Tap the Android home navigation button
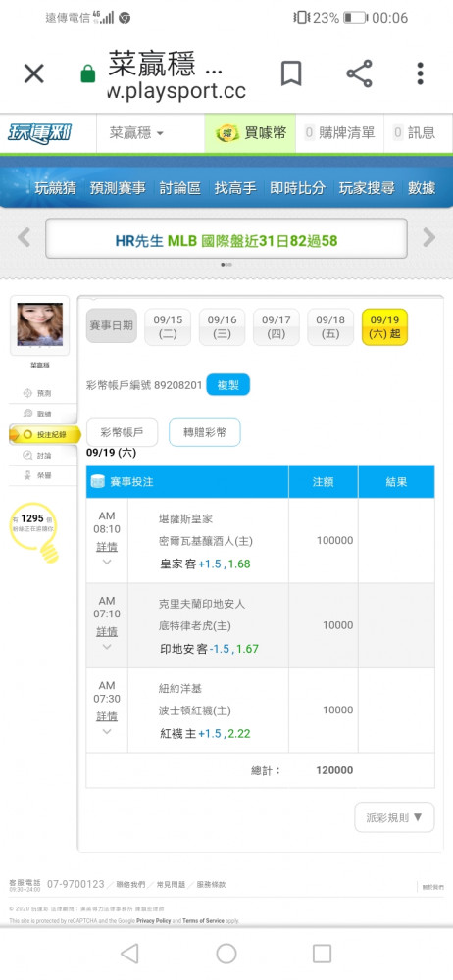This screenshot has width=453, height=980. pos(226,954)
